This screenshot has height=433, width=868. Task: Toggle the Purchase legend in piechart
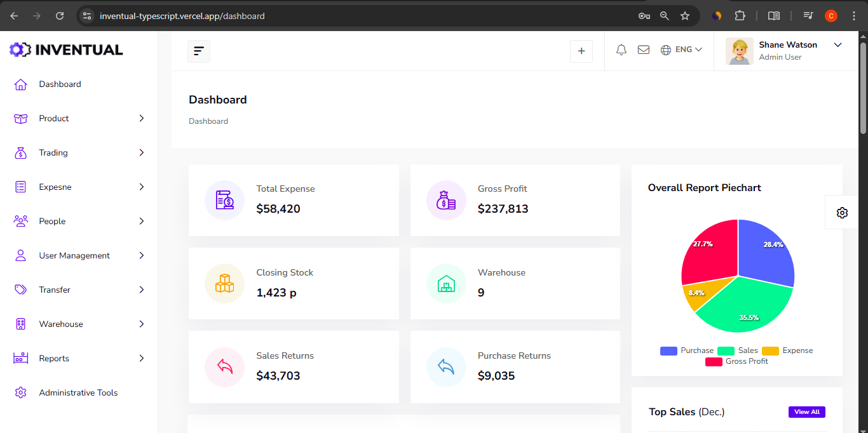[x=687, y=350]
